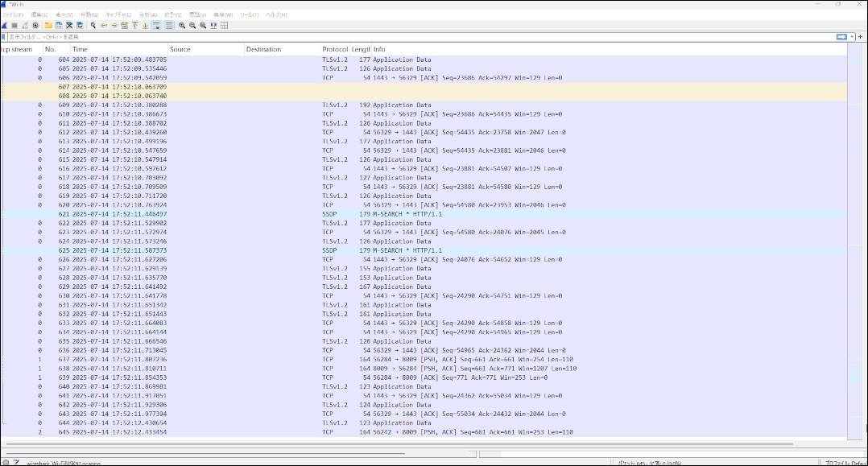This screenshot has width=868, height=466.
Task: Select packet 625 SSDP M-SEARCH row
Action: [x=424, y=250]
